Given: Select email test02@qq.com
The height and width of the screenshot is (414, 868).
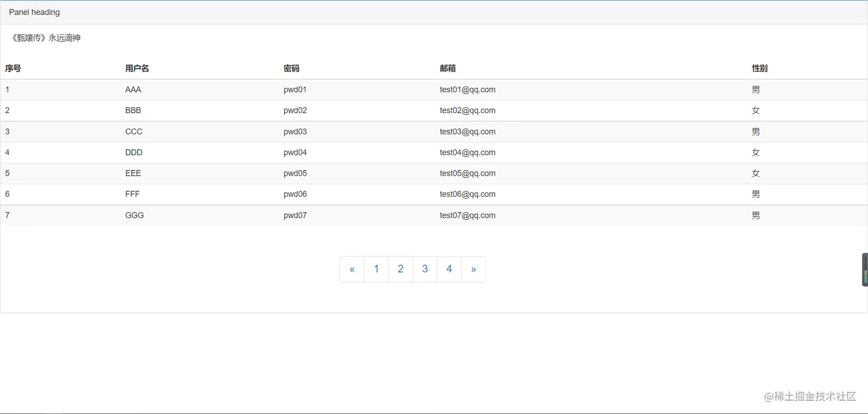Looking at the screenshot, I should coord(468,110).
